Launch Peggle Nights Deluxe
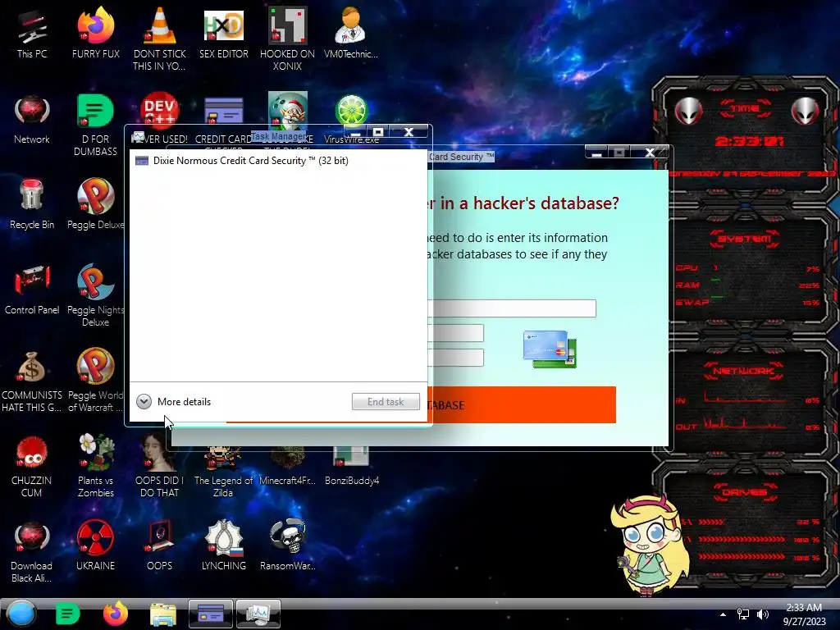The image size is (840, 630). 95,295
